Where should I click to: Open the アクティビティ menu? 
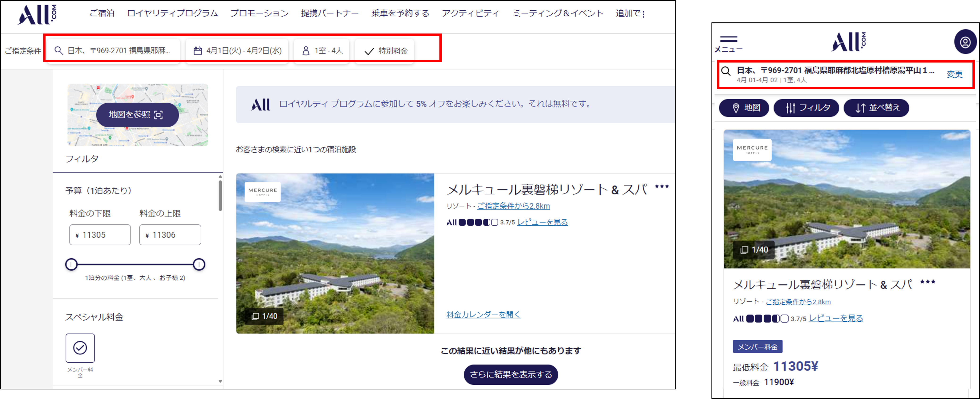[x=471, y=13]
